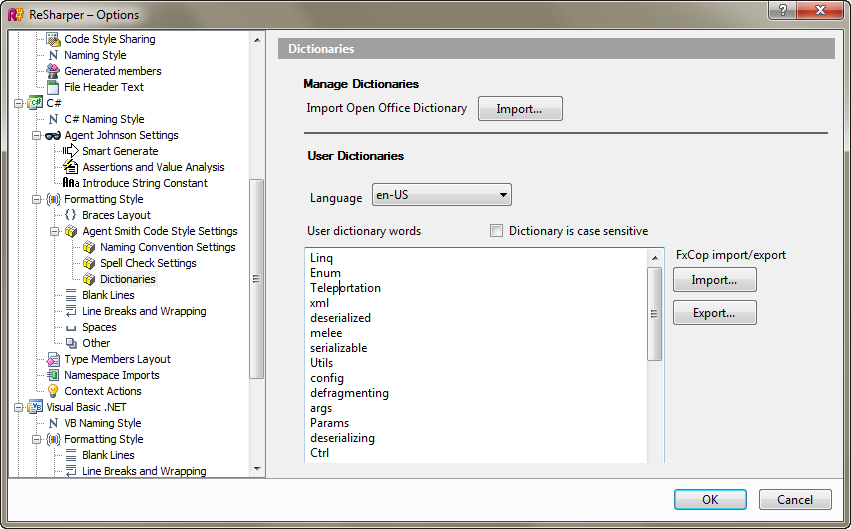Click the Spaces icon
This screenshot has width=851, height=529.
click(71, 328)
